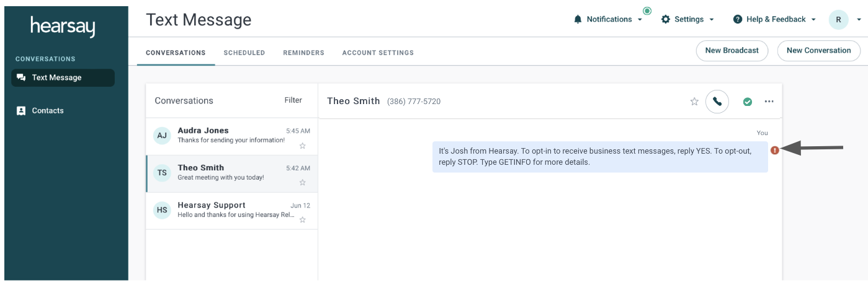
Task: Click the Notifications bell icon
Action: tap(578, 19)
